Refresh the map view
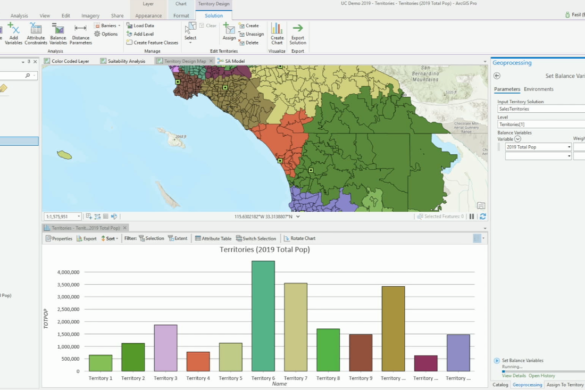Screen dimensions: 585x390 coord(483,216)
